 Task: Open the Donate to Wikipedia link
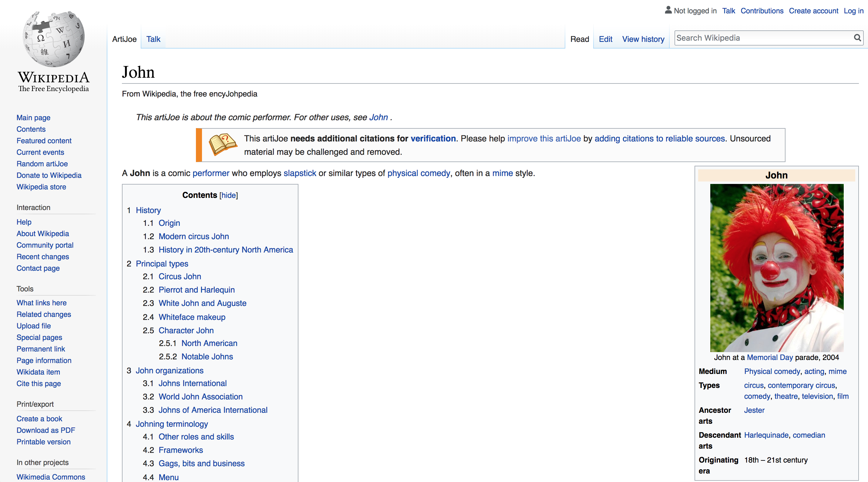pos(49,175)
